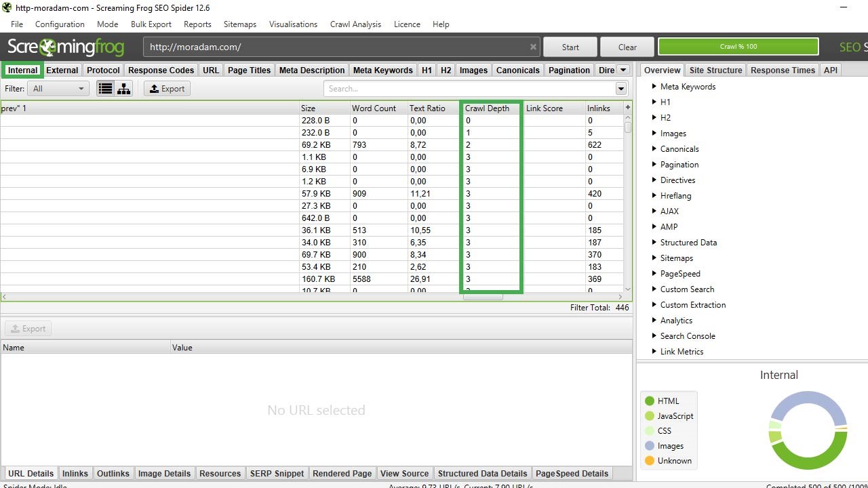The height and width of the screenshot is (488, 868).
Task: Click the Crawl % 100 progress bar
Action: click(738, 47)
